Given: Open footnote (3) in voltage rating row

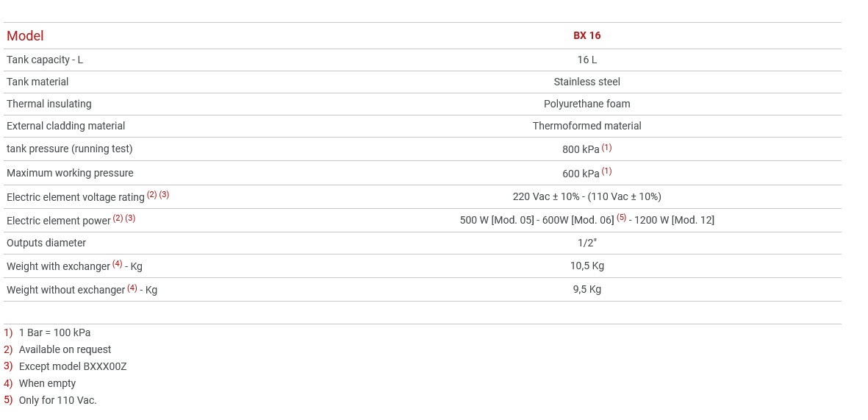Looking at the screenshot, I should (164, 195).
